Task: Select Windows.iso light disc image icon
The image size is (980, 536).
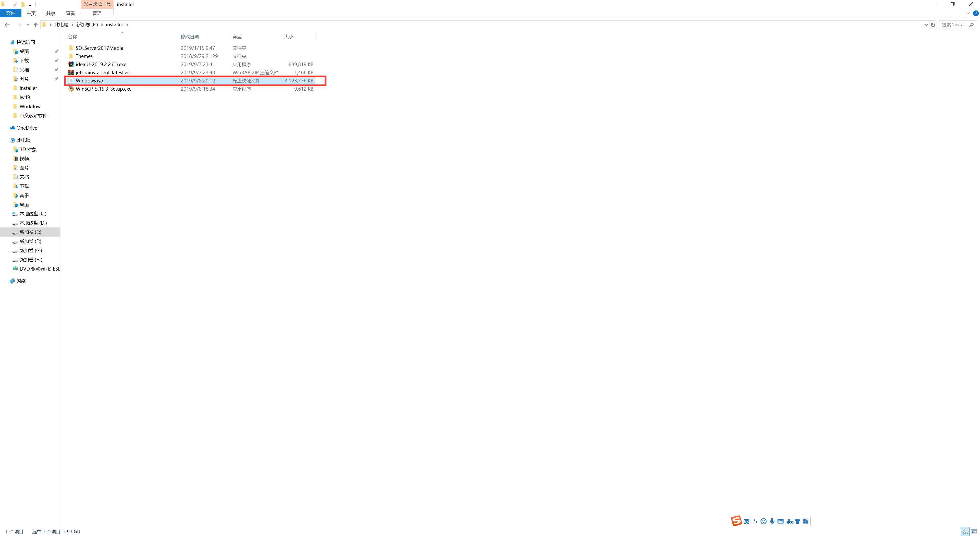Action: 71,81
